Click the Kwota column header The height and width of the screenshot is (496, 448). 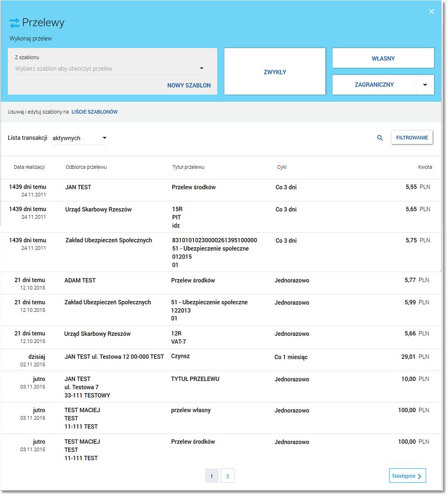[x=425, y=167]
